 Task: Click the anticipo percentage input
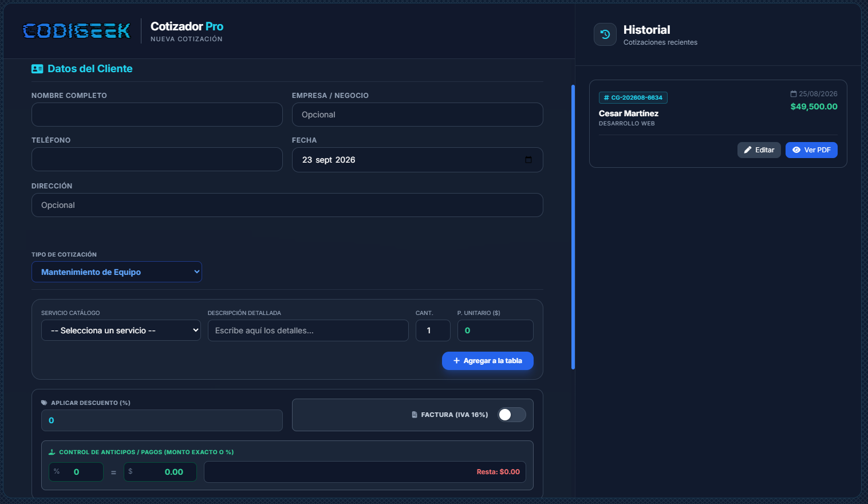pyautogui.click(x=76, y=472)
